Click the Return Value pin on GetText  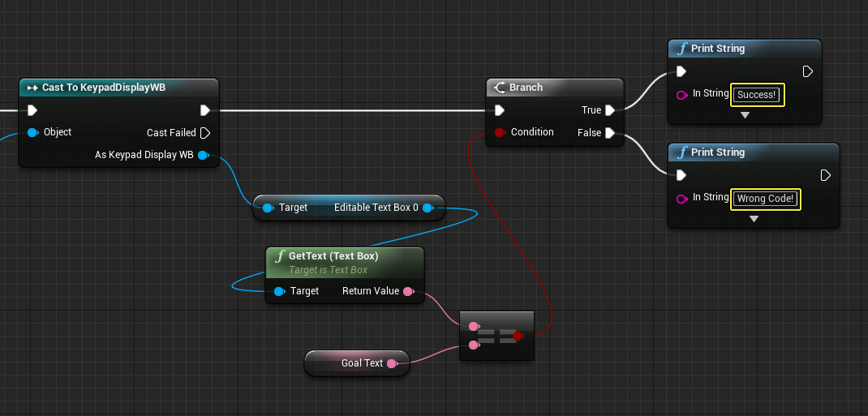tap(408, 291)
